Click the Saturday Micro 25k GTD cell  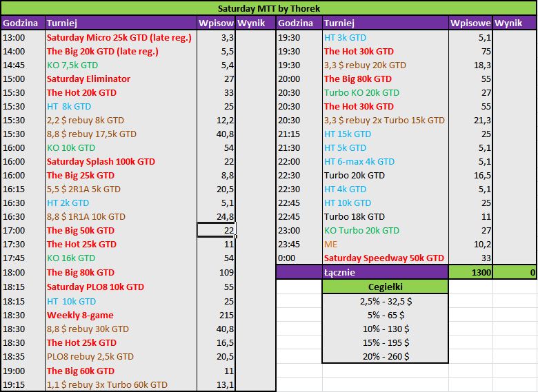click(x=121, y=37)
